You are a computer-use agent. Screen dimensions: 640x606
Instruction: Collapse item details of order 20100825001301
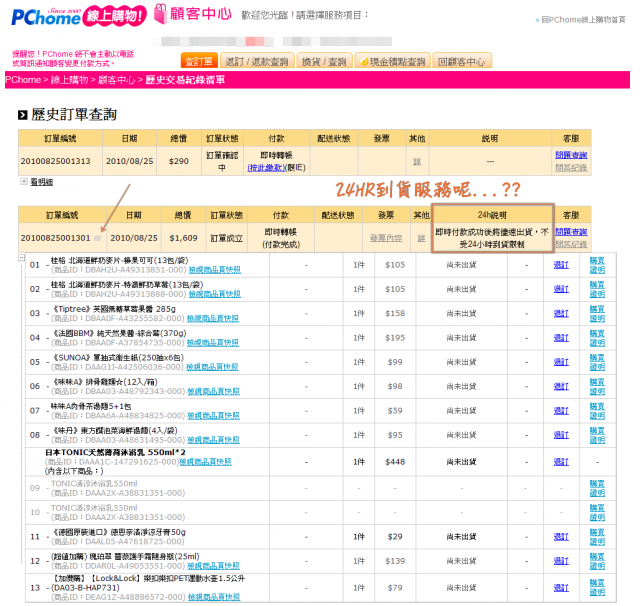(21, 257)
